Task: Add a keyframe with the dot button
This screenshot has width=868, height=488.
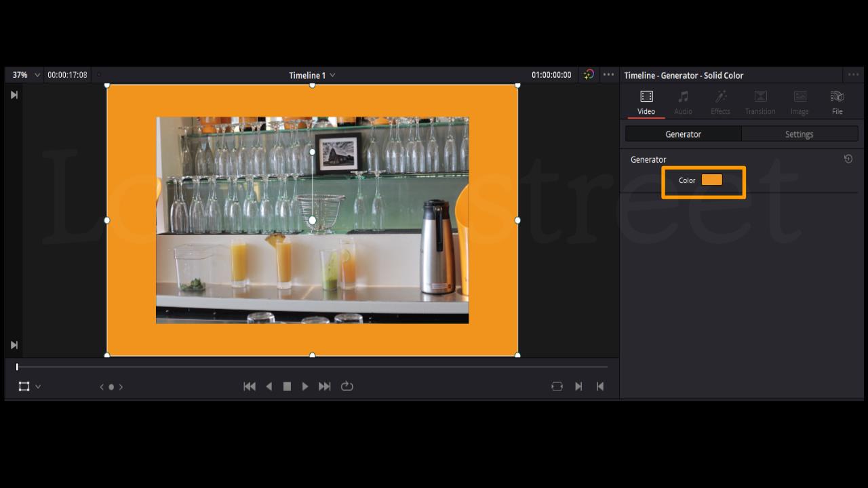Action: coord(111,387)
